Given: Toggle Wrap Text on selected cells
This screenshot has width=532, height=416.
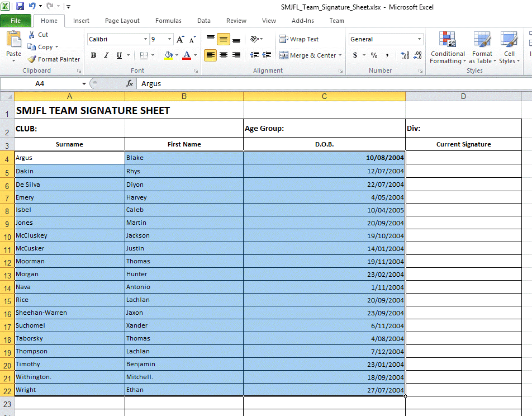Looking at the screenshot, I should (299, 39).
